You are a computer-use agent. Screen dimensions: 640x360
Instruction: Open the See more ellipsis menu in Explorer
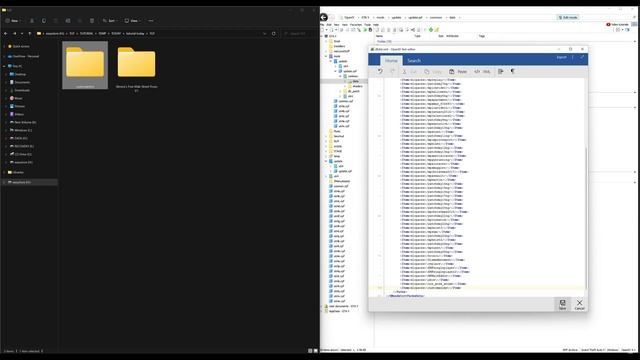coord(151,20)
